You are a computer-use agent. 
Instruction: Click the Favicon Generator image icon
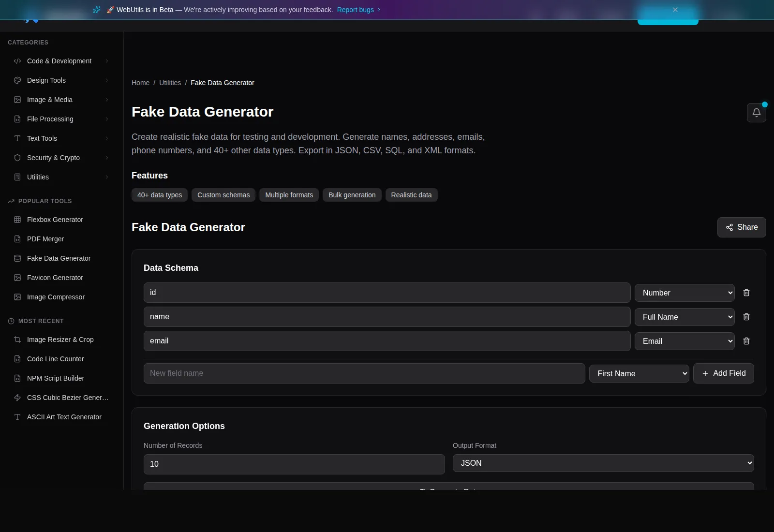click(17, 278)
